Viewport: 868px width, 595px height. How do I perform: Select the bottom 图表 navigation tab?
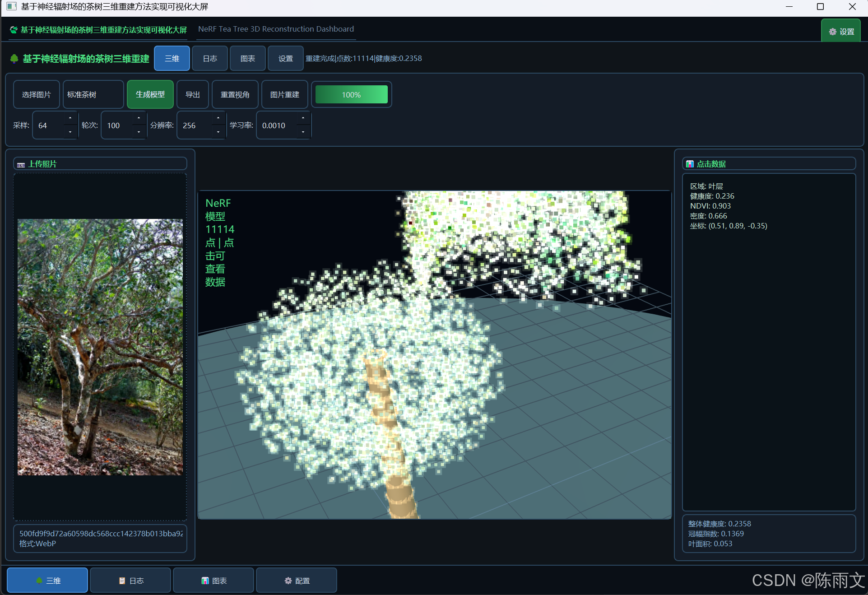tap(214, 580)
